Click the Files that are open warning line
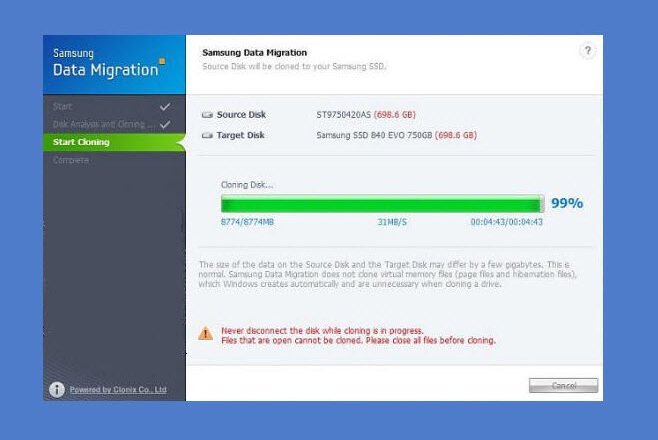This screenshot has height=440, width=658. (358, 341)
